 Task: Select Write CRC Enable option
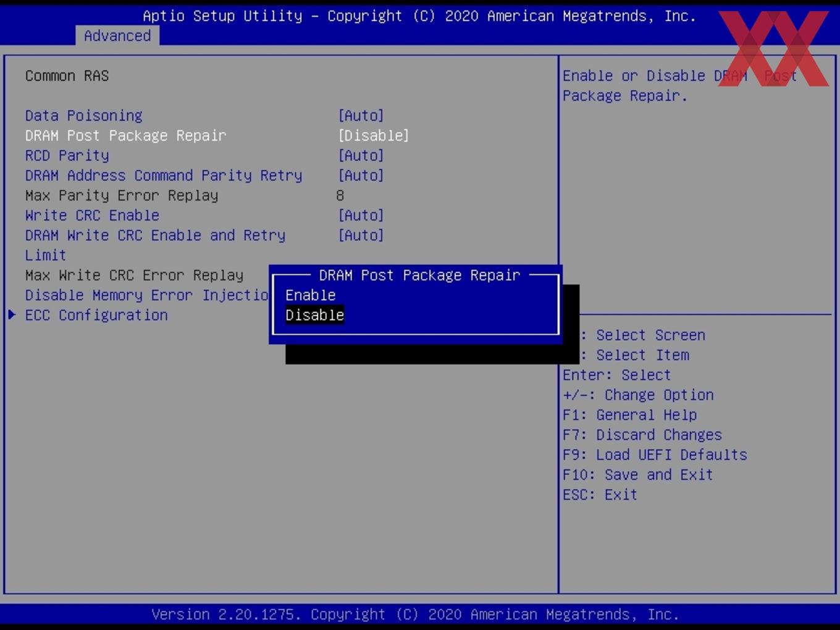point(92,215)
